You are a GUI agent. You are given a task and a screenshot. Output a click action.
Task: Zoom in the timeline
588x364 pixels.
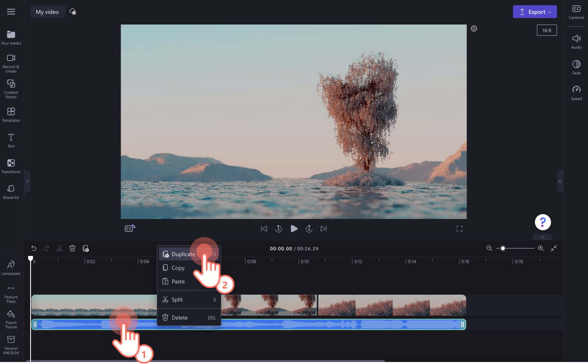(541, 248)
